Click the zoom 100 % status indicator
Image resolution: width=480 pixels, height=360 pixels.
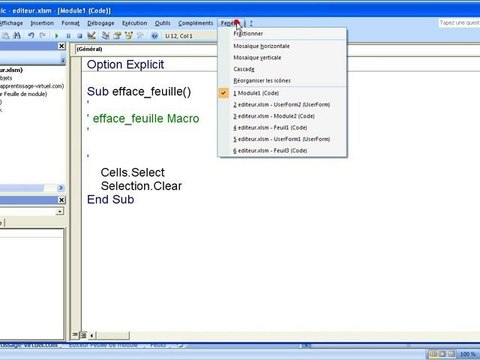(468, 354)
